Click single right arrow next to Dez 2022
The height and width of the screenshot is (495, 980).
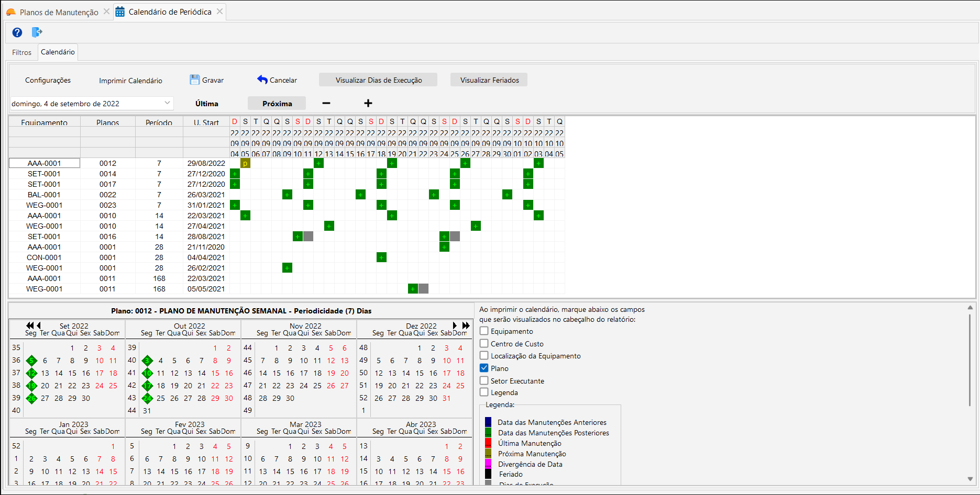click(x=455, y=325)
